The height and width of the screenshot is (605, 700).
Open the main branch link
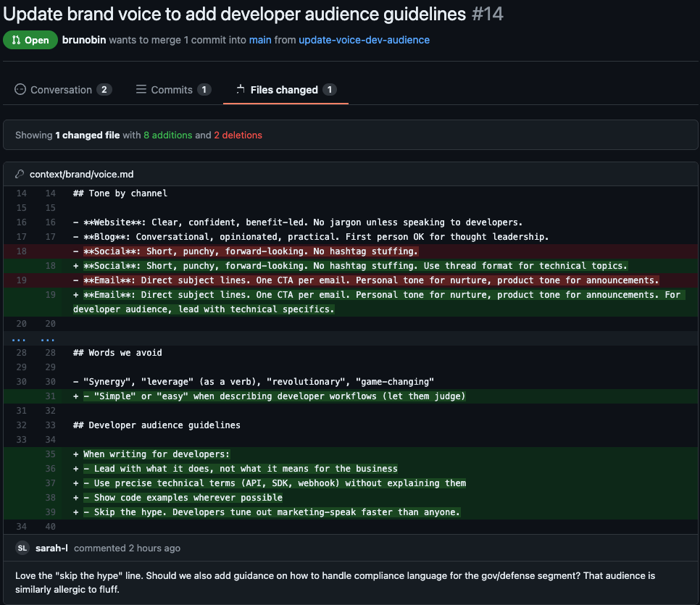point(260,40)
